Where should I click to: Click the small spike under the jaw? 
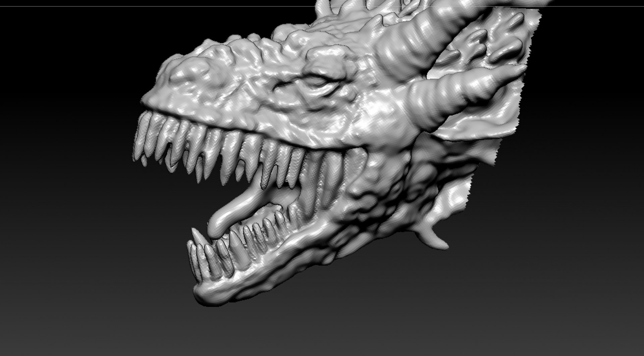432,237
